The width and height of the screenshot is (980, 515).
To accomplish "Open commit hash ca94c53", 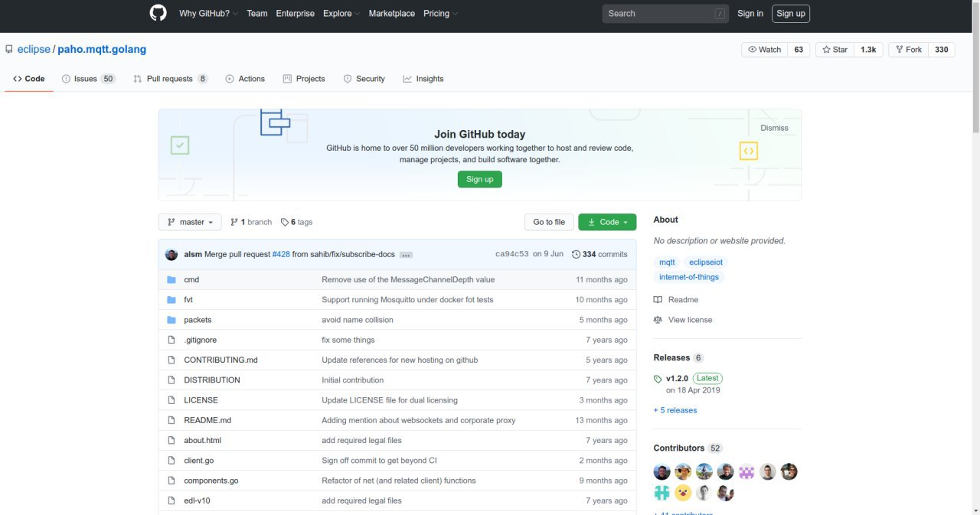I will 512,254.
